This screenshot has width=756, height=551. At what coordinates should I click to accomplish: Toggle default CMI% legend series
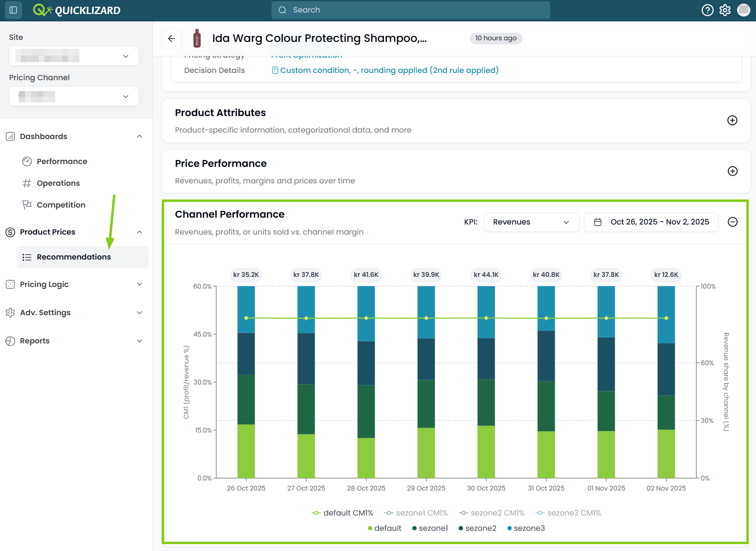[342, 513]
